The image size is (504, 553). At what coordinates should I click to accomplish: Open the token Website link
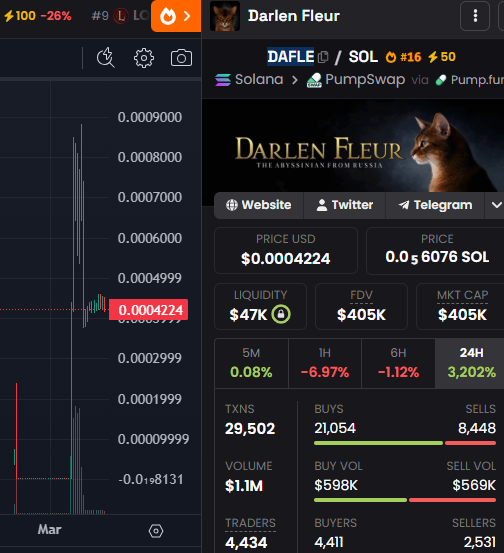[259, 205]
